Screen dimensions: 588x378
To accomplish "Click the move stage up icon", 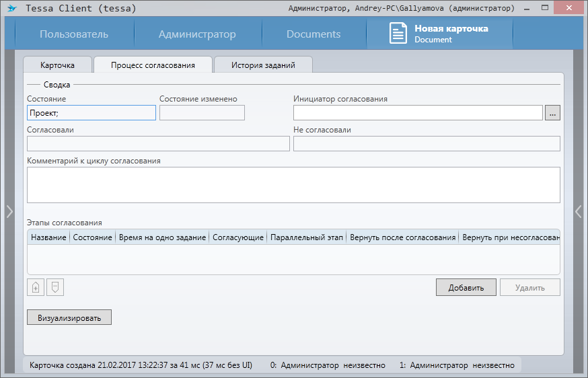I will (x=36, y=288).
